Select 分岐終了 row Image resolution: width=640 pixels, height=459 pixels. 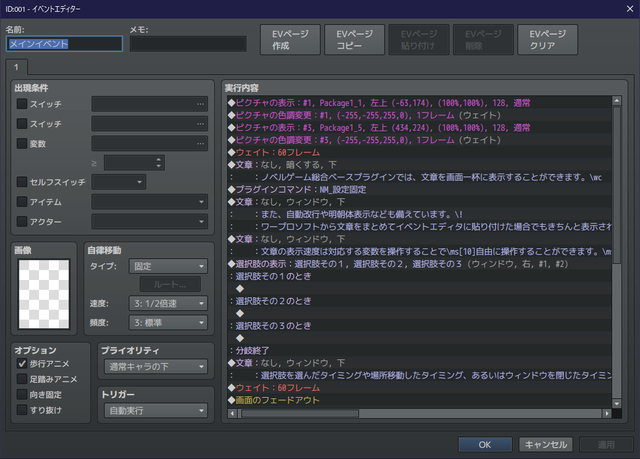pyautogui.click(x=419, y=350)
